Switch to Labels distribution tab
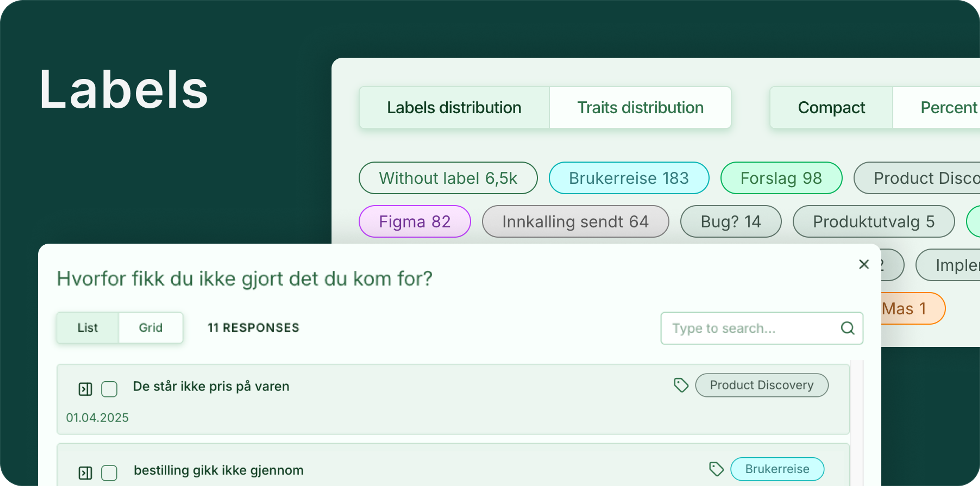 point(454,108)
